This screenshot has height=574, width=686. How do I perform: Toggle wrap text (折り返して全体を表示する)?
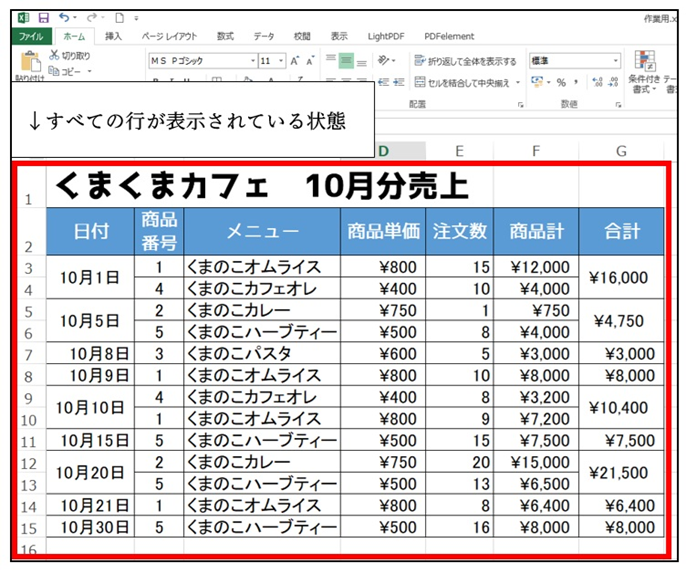point(466,61)
